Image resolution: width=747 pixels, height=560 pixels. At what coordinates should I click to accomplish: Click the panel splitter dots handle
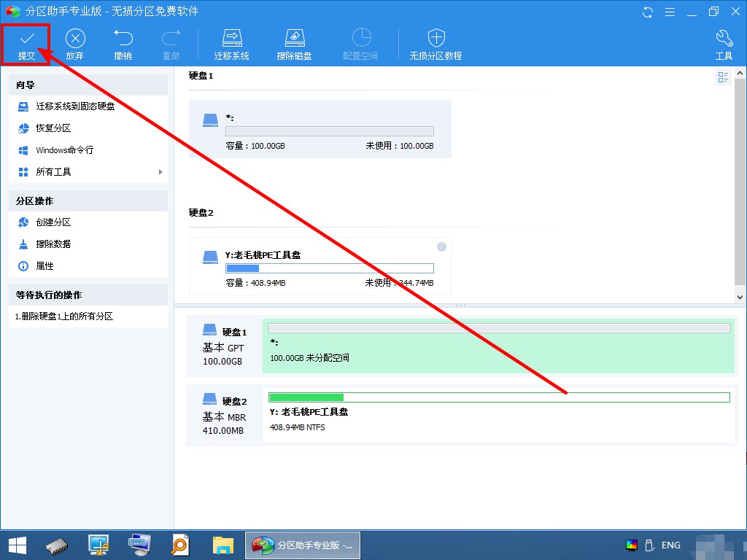coord(461,306)
